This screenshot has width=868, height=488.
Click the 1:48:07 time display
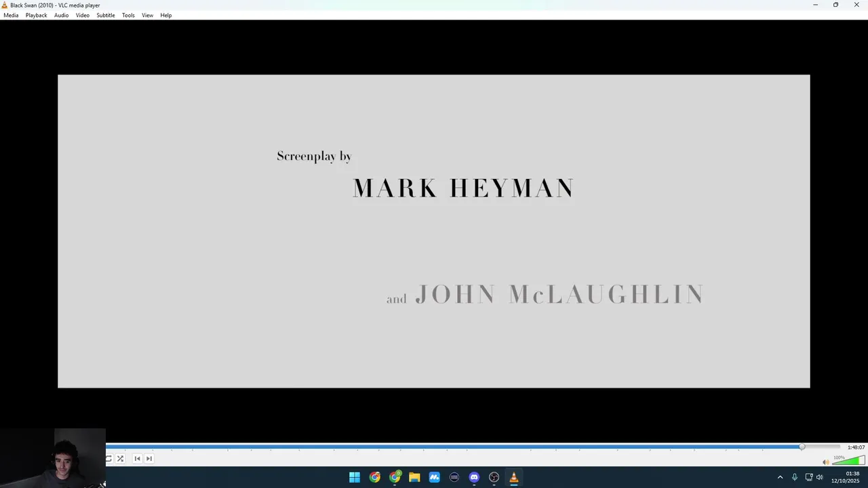tap(856, 447)
